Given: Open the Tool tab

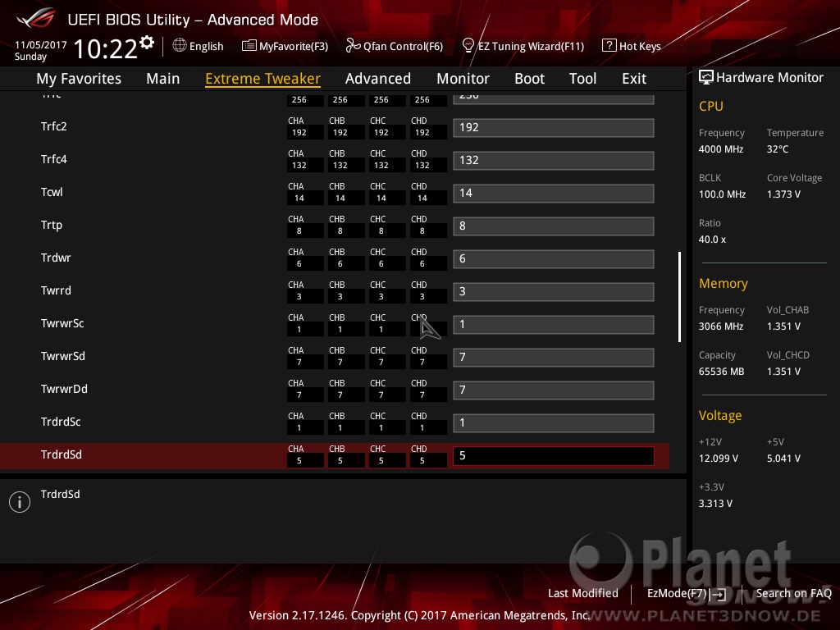Looking at the screenshot, I should (x=583, y=78).
